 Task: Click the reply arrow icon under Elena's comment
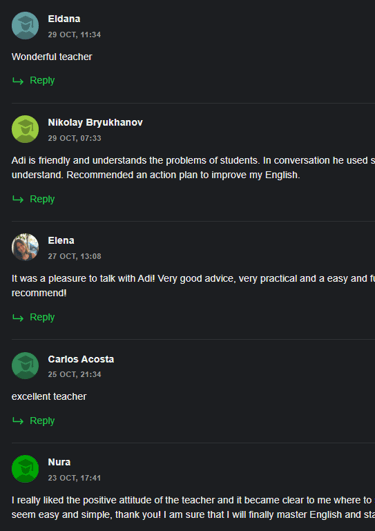(18, 318)
